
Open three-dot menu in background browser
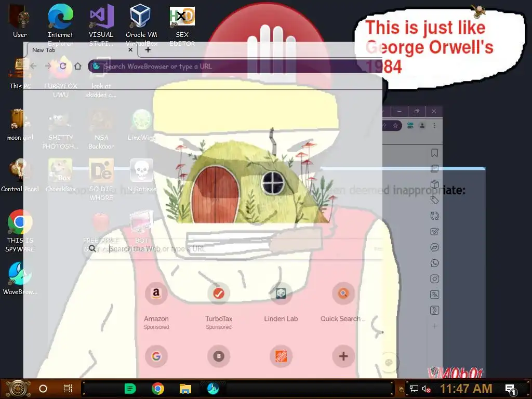(x=434, y=126)
